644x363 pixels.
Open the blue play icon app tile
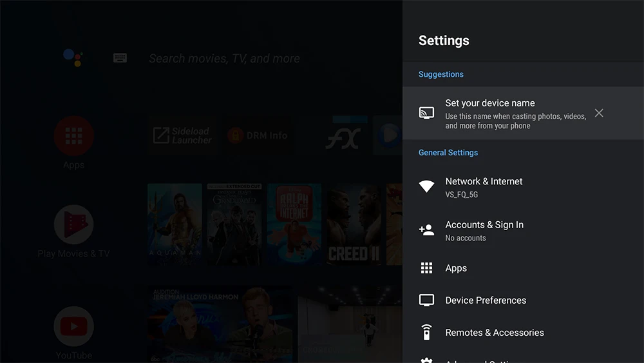point(388,135)
